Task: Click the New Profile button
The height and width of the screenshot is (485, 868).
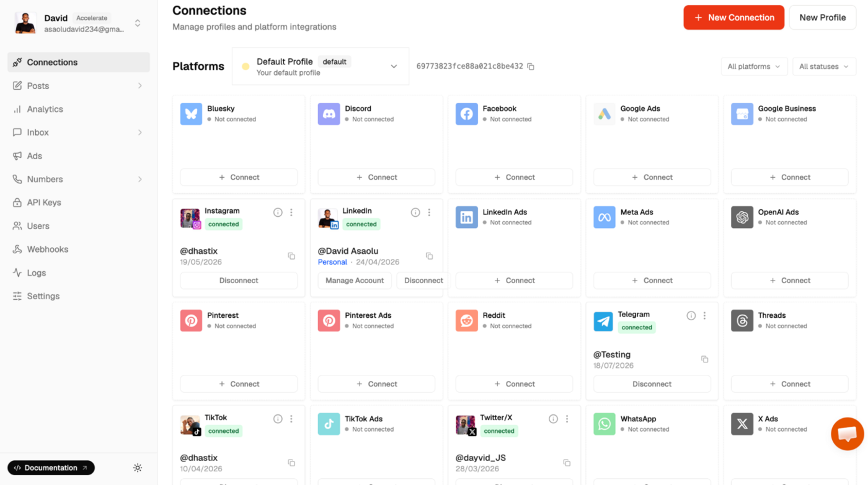Action: 823,17
